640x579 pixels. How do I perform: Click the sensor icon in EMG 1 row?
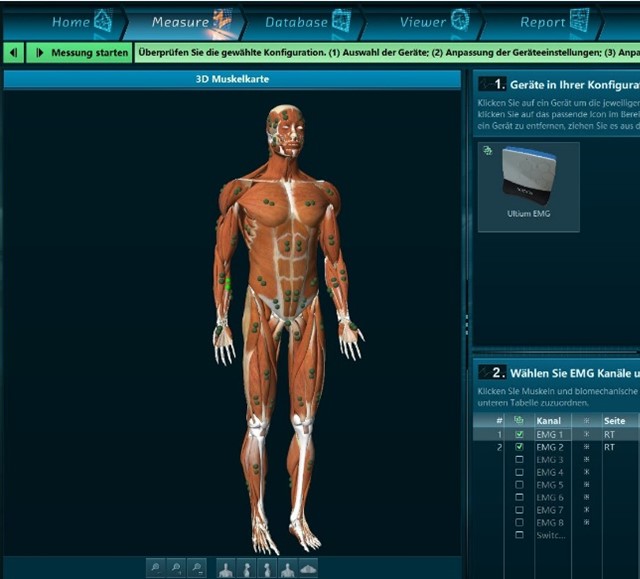click(x=587, y=435)
